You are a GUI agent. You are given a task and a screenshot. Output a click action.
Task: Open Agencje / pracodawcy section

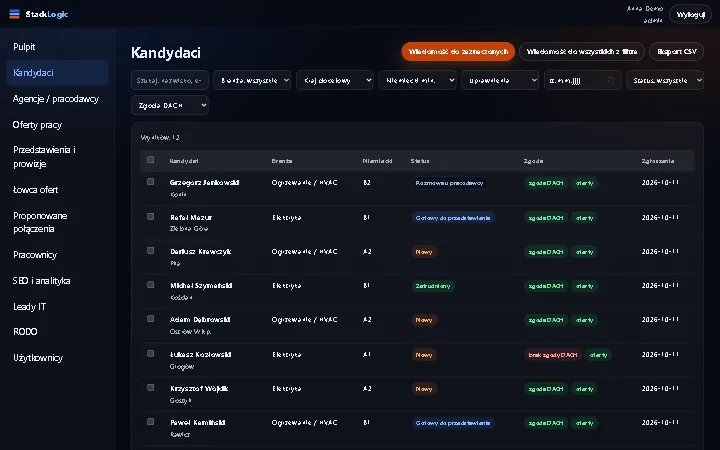coord(57,99)
